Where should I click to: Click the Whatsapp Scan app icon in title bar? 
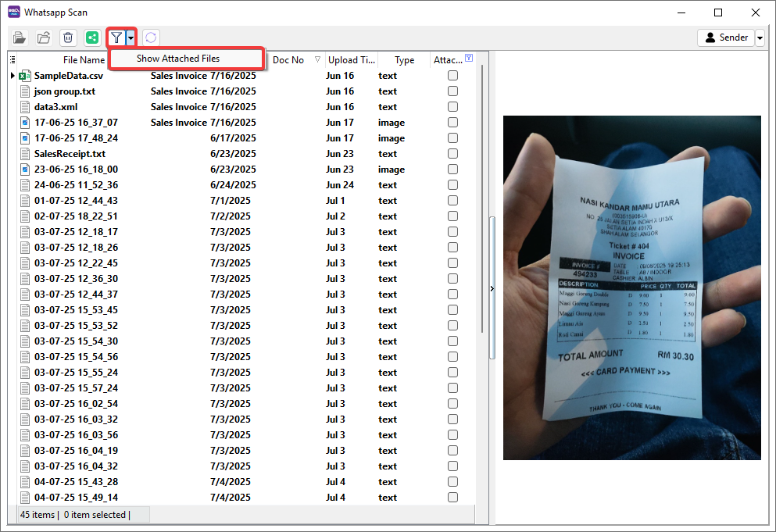pyautogui.click(x=14, y=12)
